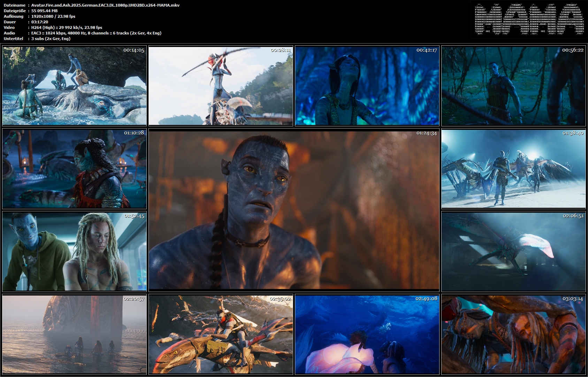Click the Untertitel label

click(x=14, y=39)
